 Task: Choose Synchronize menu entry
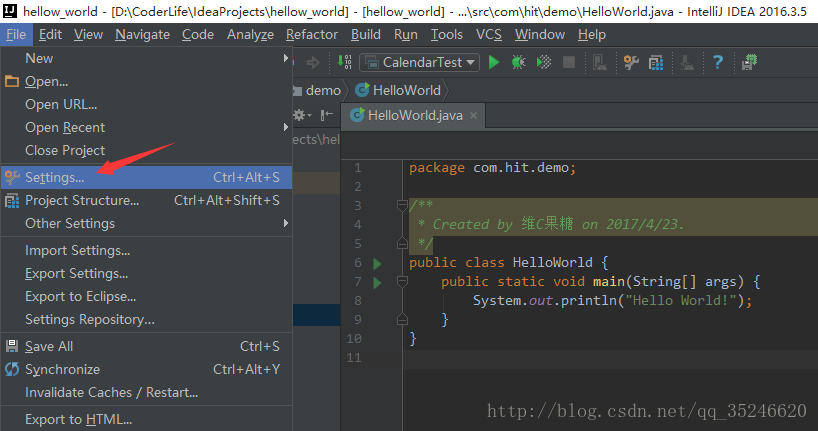(x=147, y=369)
